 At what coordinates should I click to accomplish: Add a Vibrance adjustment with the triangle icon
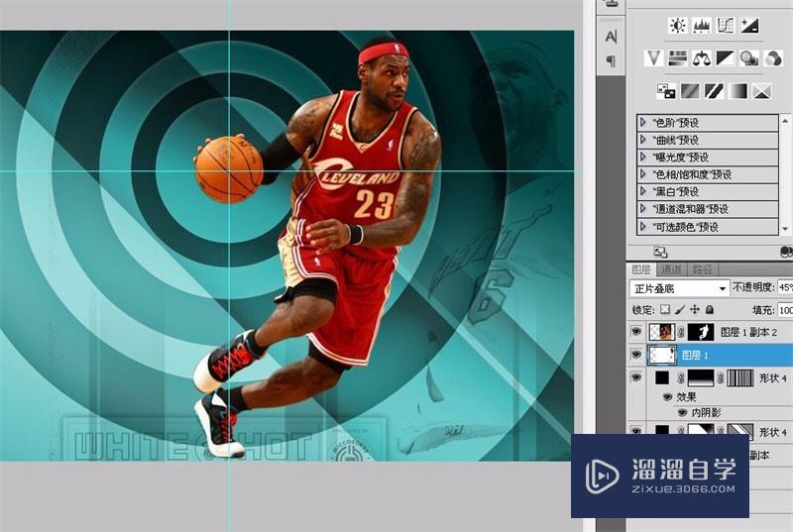click(x=654, y=58)
